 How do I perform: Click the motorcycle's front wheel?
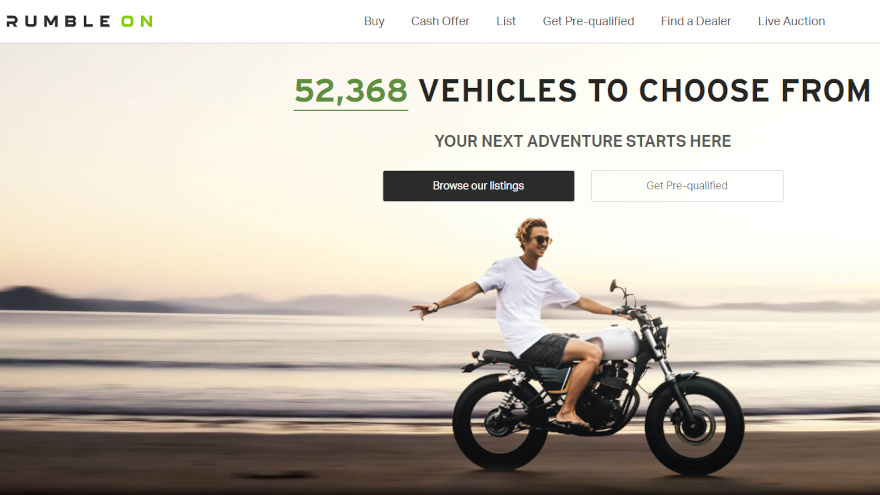click(695, 427)
